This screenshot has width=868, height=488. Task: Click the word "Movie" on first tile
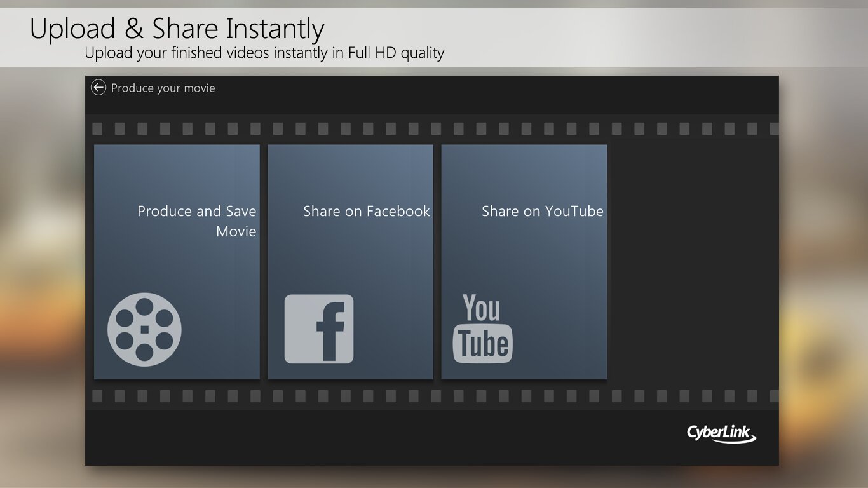coord(236,231)
